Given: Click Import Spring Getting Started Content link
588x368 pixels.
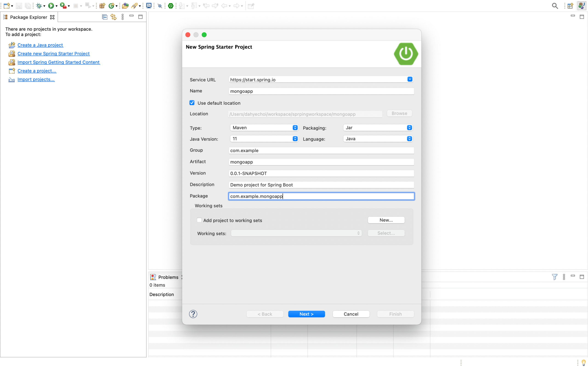Looking at the screenshot, I should tap(58, 62).
